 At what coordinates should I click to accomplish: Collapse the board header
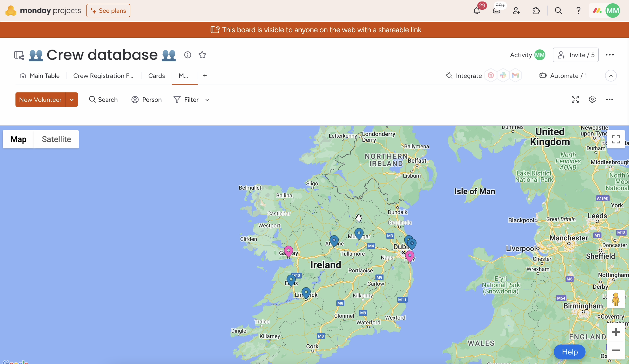coord(611,76)
